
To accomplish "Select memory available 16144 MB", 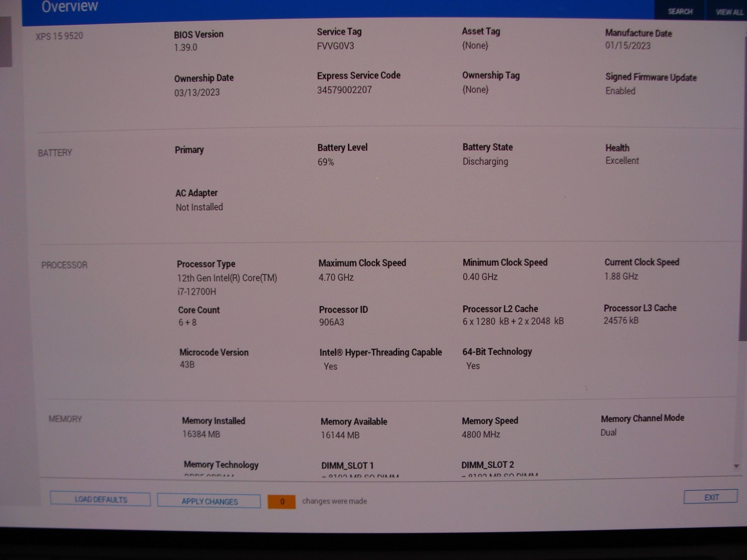I will click(x=340, y=435).
